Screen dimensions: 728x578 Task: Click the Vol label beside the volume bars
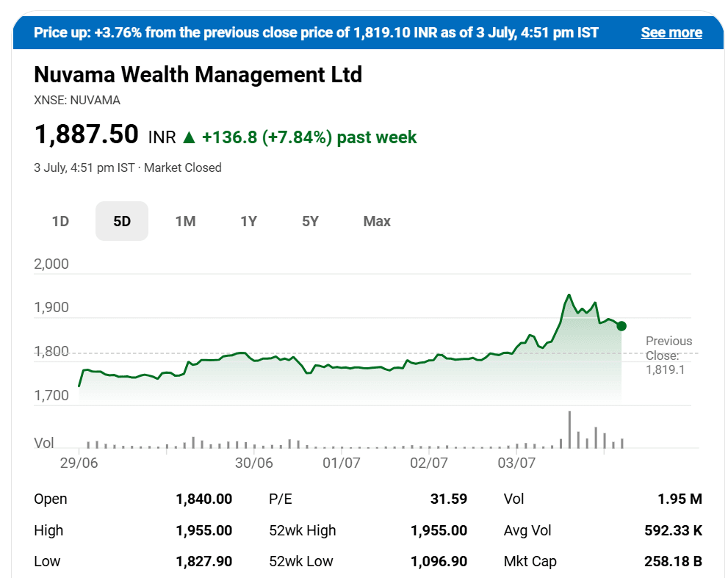pyautogui.click(x=43, y=442)
